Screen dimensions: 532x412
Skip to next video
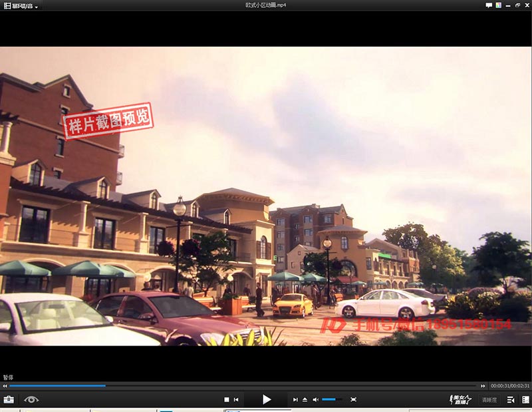[295, 399]
